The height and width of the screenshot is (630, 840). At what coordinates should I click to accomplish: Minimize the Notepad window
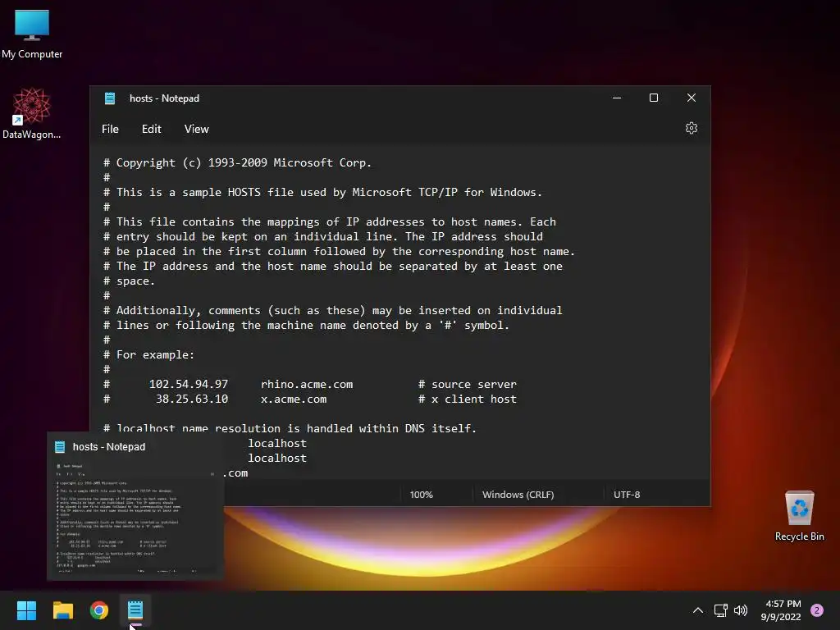click(x=617, y=98)
